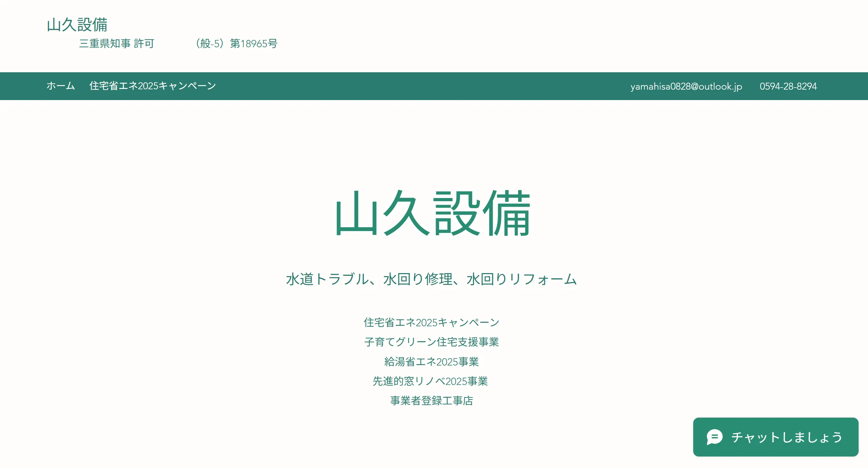Click the 事業者登録工事店 line
The height and width of the screenshot is (468, 868).
point(432,401)
